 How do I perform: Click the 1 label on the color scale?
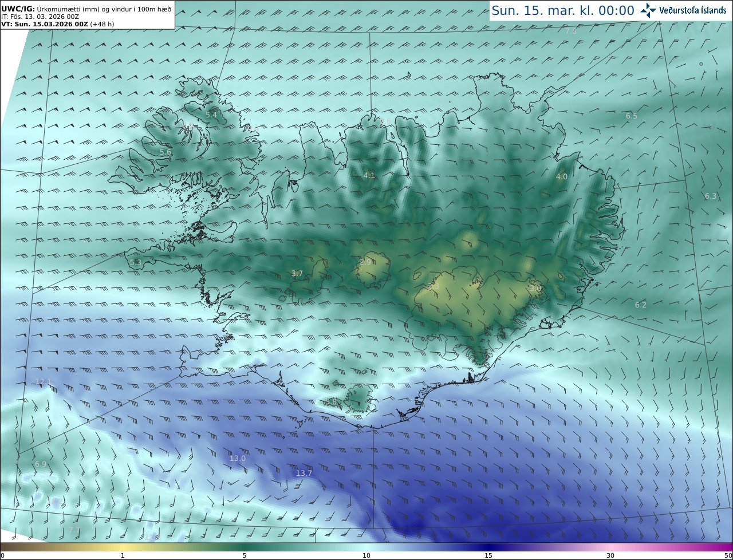pyautogui.click(x=123, y=555)
